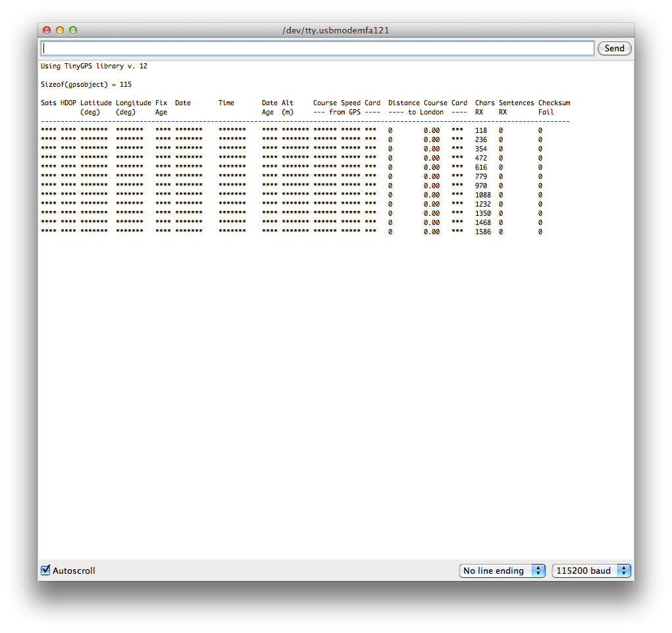Image resolution: width=672 pixels, height=633 pixels.
Task: Click the Autoscroll text label
Action: tap(74, 571)
